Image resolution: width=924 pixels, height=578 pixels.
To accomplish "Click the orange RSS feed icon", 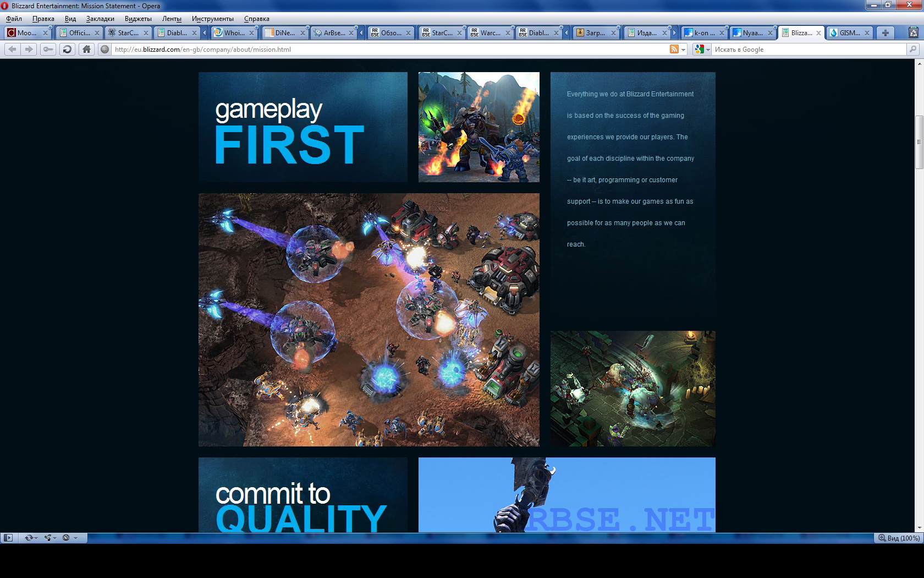I will (x=674, y=50).
